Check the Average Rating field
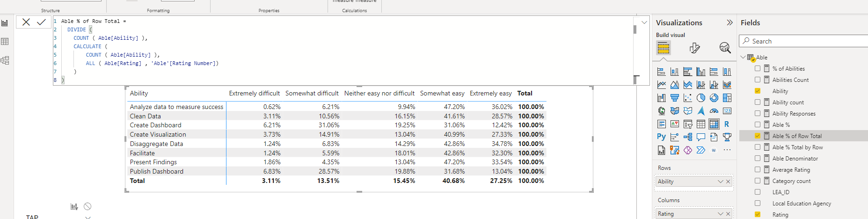The height and width of the screenshot is (219, 868). (758, 169)
